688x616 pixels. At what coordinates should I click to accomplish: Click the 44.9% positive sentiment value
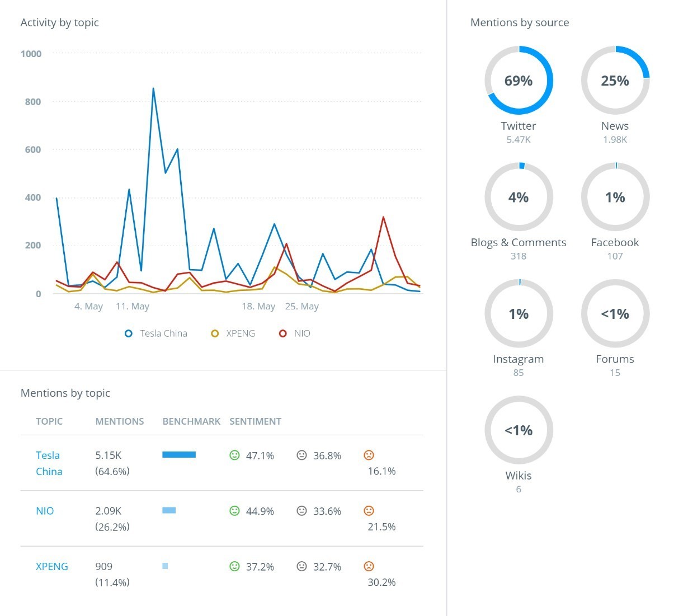point(260,511)
